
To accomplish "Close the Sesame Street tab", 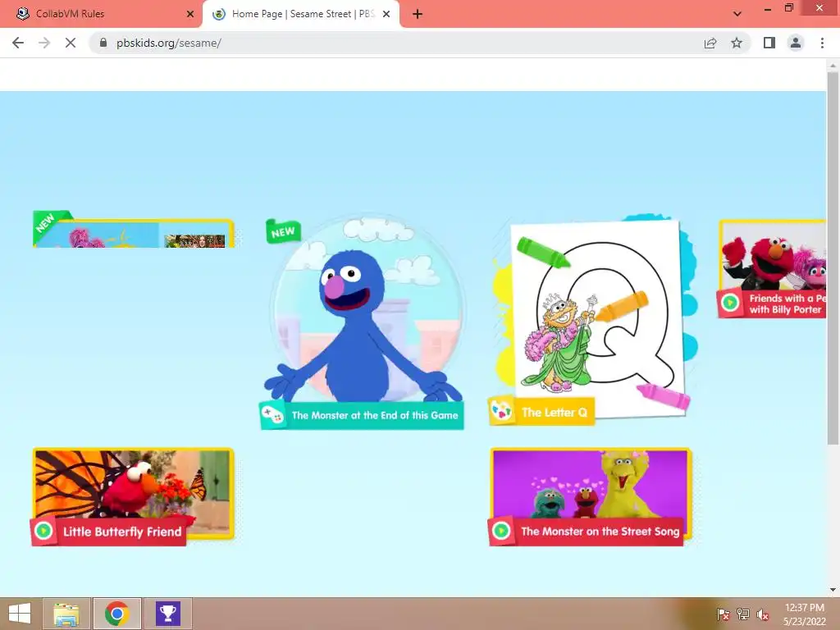I will (386, 14).
